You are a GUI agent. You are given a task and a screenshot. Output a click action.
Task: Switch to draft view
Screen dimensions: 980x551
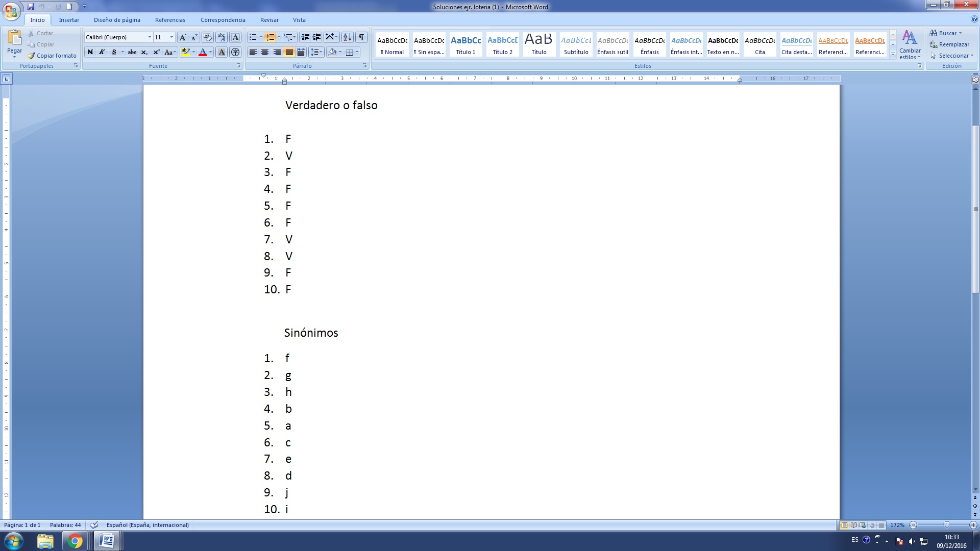click(x=881, y=525)
